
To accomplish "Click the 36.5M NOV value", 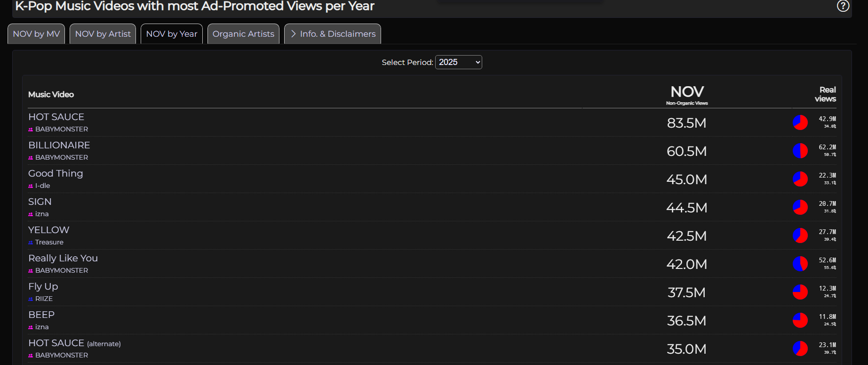I will click(x=687, y=321).
